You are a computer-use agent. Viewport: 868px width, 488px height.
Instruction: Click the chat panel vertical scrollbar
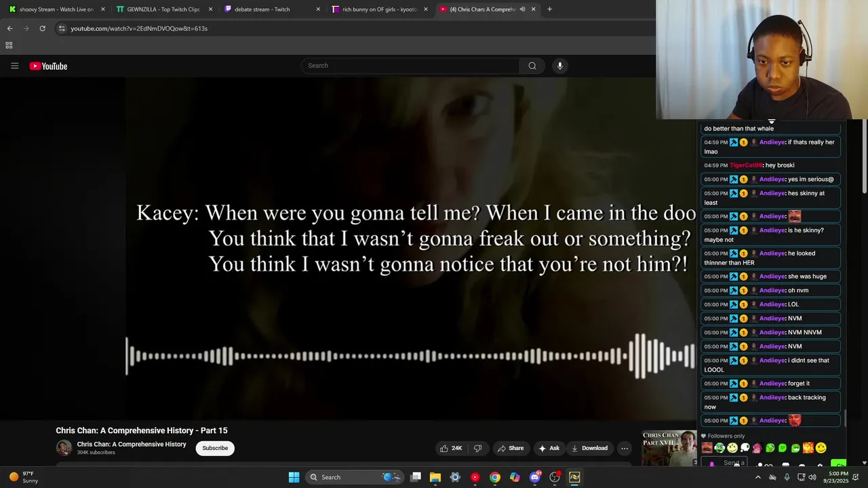coord(846,418)
